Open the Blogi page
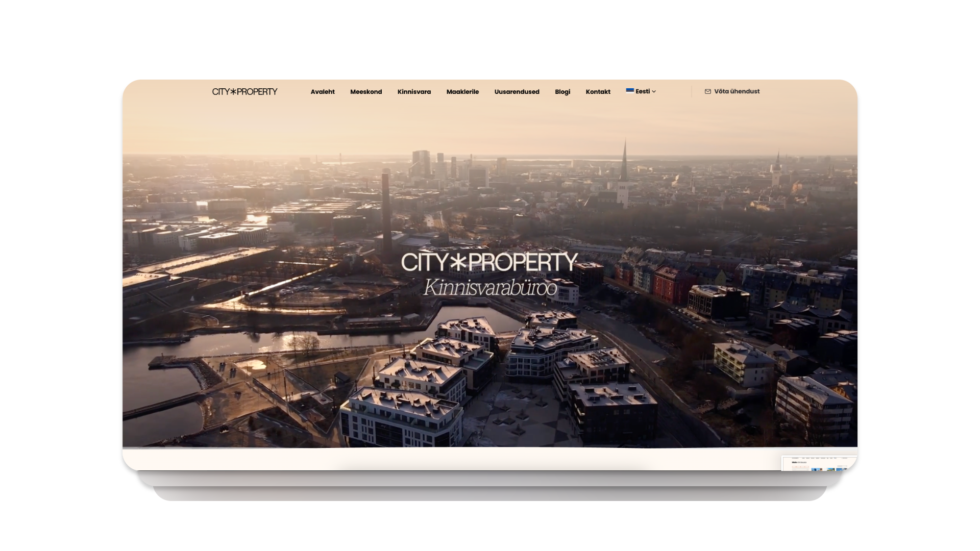This screenshot has width=980, height=551. [562, 92]
